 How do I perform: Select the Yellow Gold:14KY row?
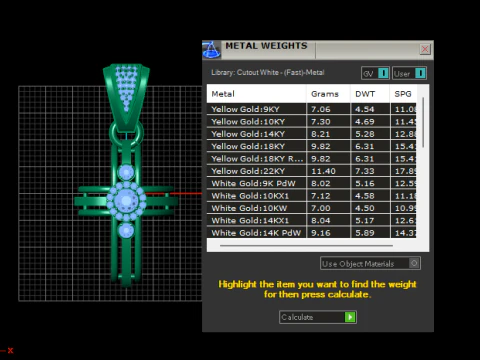(312, 134)
